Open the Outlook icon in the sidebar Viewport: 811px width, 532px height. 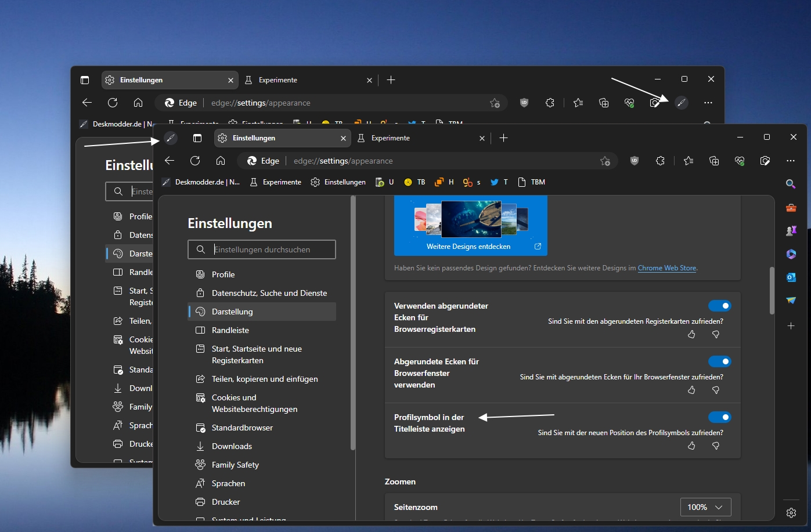[x=791, y=277]
